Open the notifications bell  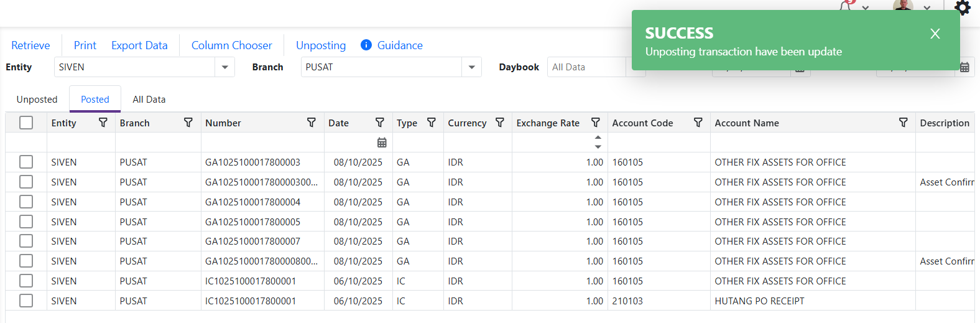846,6
